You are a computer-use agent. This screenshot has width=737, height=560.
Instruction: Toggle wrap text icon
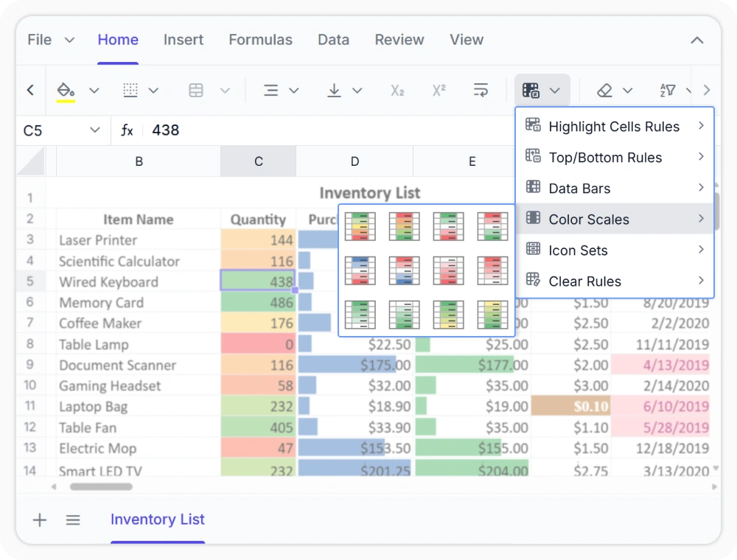click(481, 90)
